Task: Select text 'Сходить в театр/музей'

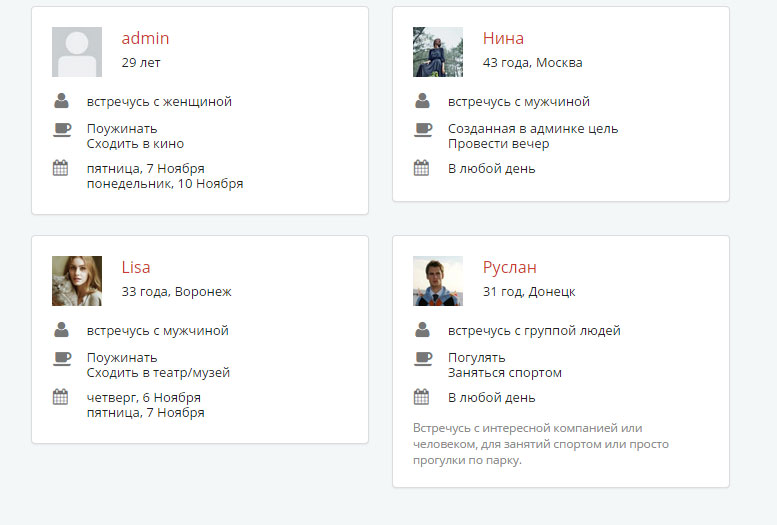Action: [x=158, y=373]
